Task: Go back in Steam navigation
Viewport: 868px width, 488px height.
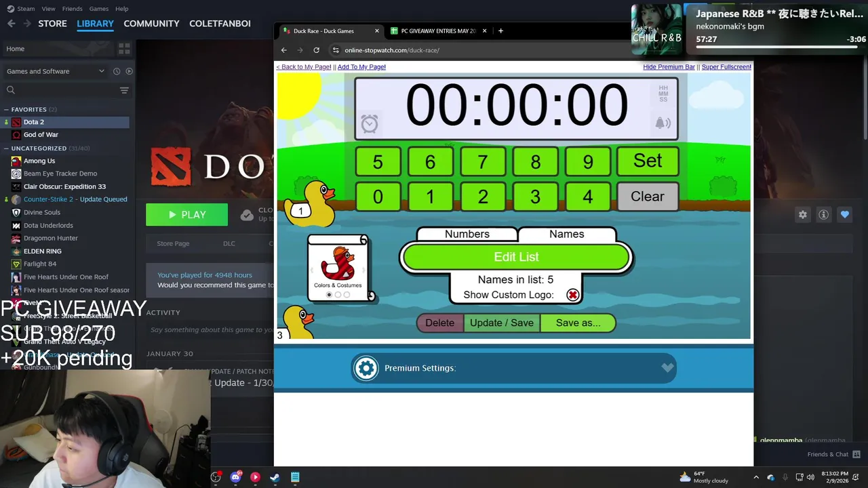Action: (11, 23)
